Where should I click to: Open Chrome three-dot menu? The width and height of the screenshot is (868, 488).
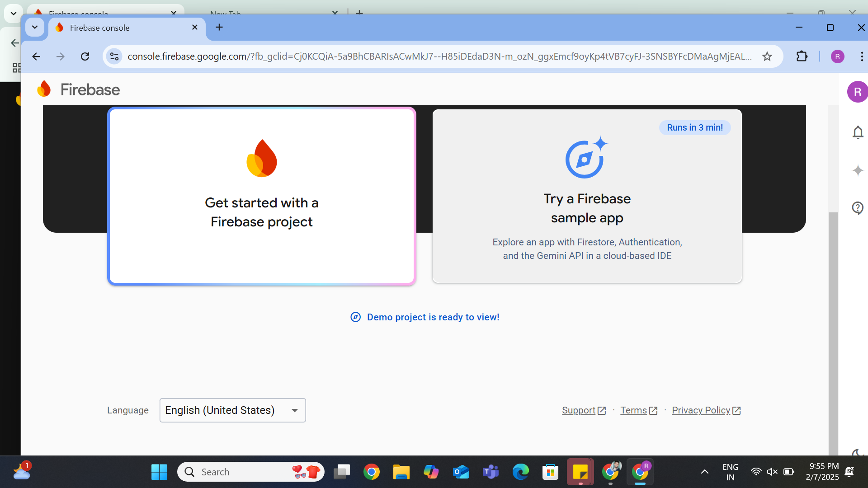pyautogui.click(x=862, y=56)
